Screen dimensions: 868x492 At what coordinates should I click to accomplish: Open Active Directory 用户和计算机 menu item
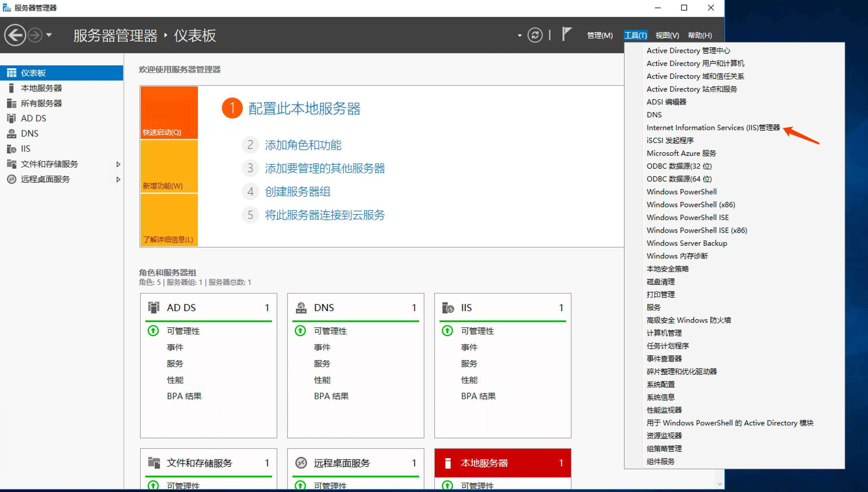[695, 63]
